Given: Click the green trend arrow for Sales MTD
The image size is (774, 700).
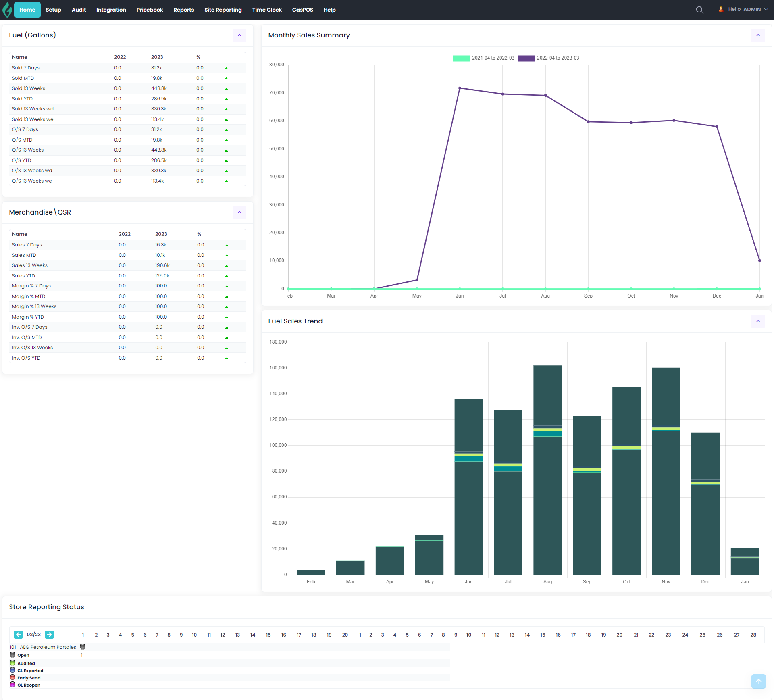Looking at the screenshot, I should click(x=227, y=256).
